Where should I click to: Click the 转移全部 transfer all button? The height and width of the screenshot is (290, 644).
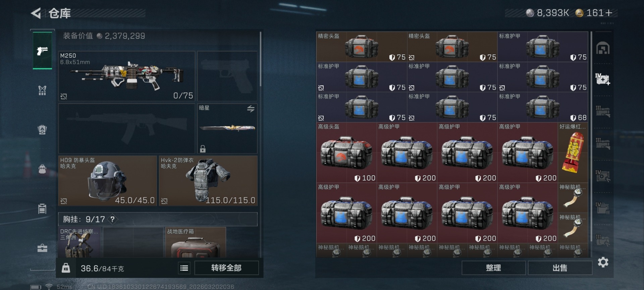point(226,268)
